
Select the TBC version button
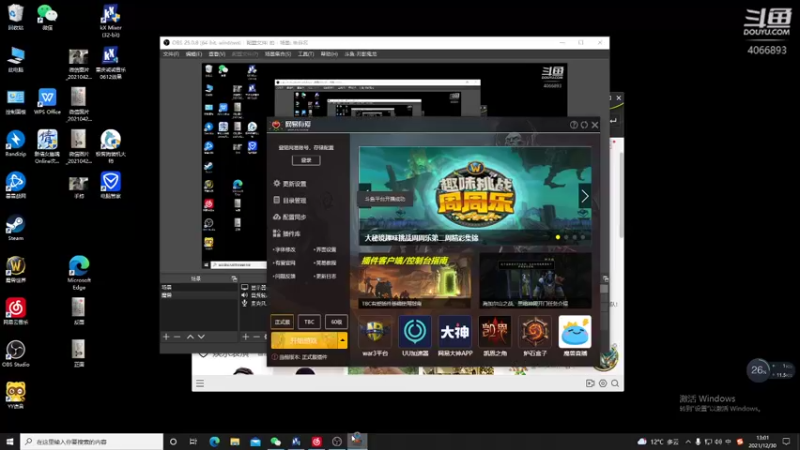[x=309, y=322]
